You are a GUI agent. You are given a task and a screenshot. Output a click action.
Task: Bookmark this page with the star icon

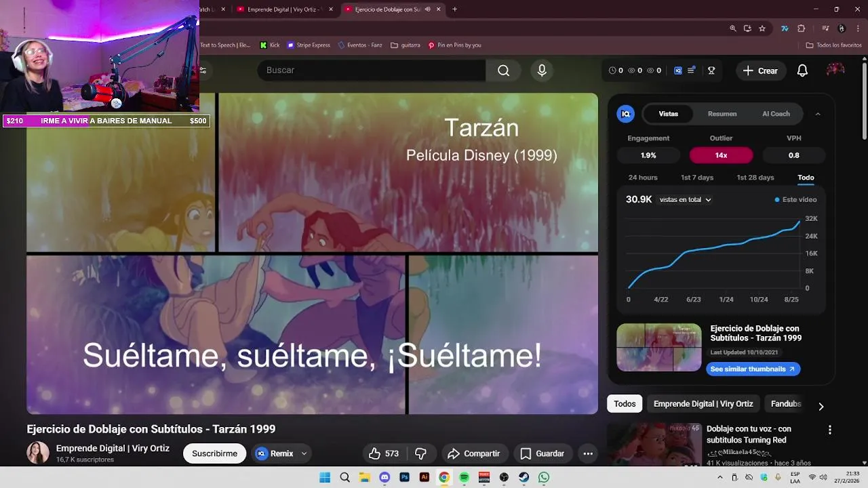[x=762, y=28]
